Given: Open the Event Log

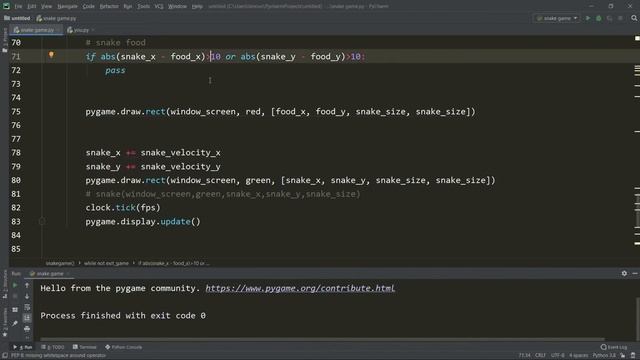Looking at the screenshot, I should pyautogui.click(x=614, y=347).
